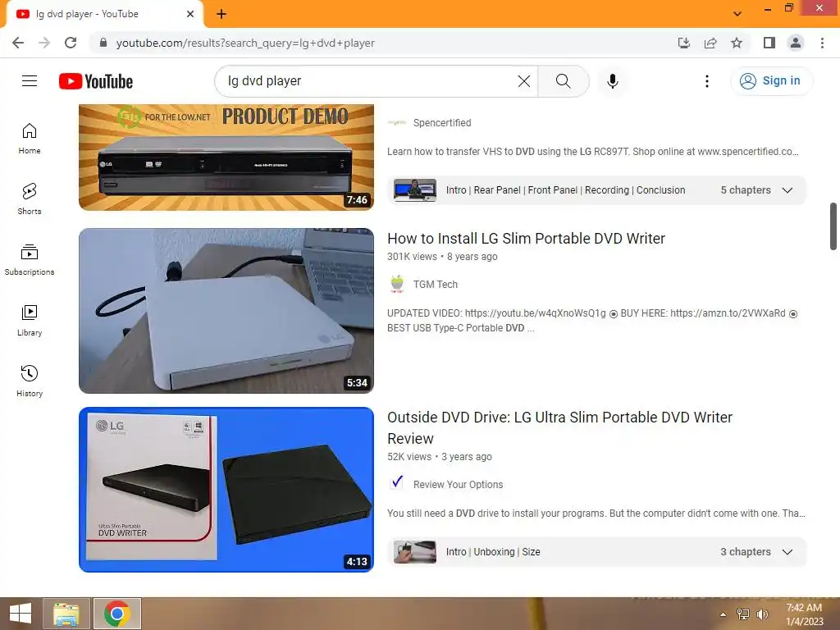Reload the page with the refresh icon

coord(71,43)
